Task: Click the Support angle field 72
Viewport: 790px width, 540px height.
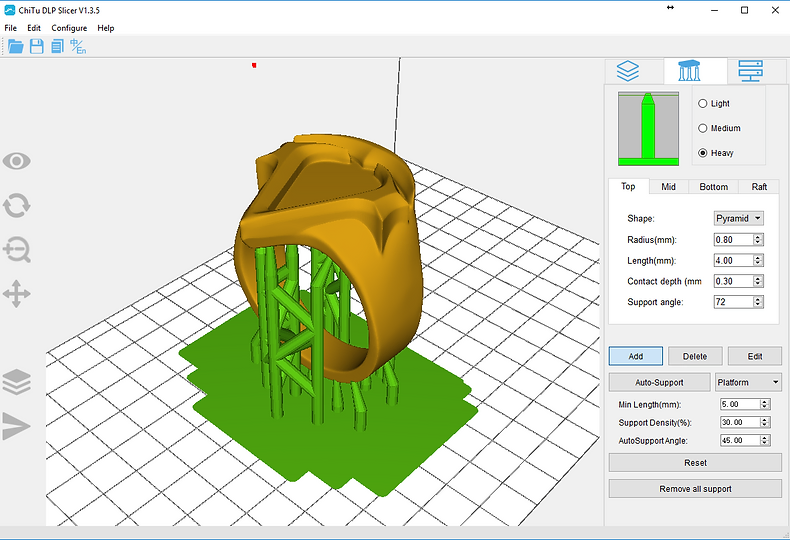Action: pyautogui.click(x=734, y=302)
